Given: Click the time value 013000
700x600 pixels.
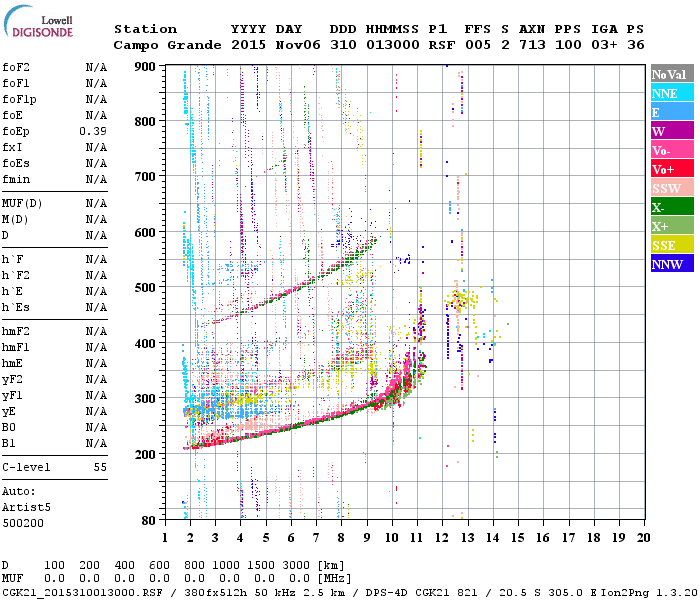Looking at the screenshot, I should click(x=393, y=45).
